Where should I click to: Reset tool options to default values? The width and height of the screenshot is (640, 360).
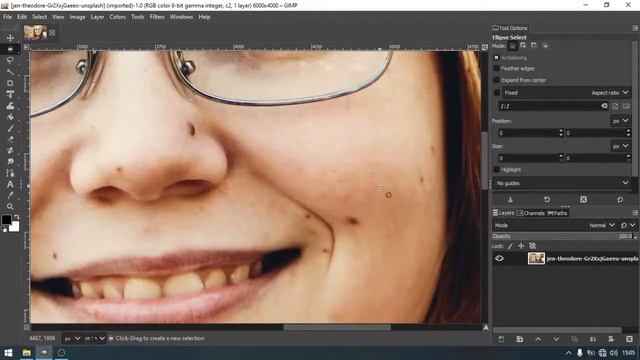[x=620, y=199]
